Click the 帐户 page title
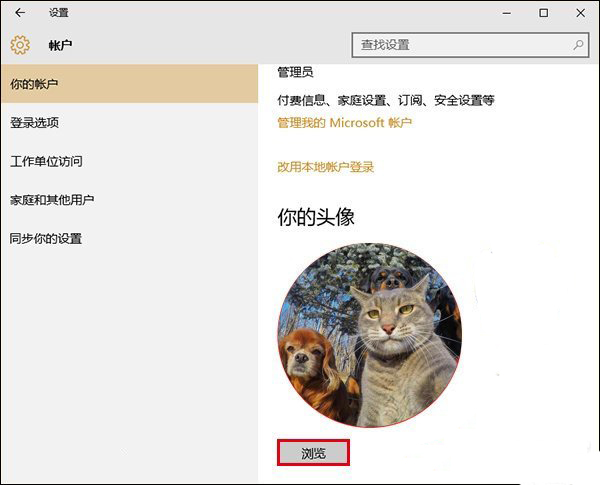This screenshot has width=600, height=485. pos(61,46)
